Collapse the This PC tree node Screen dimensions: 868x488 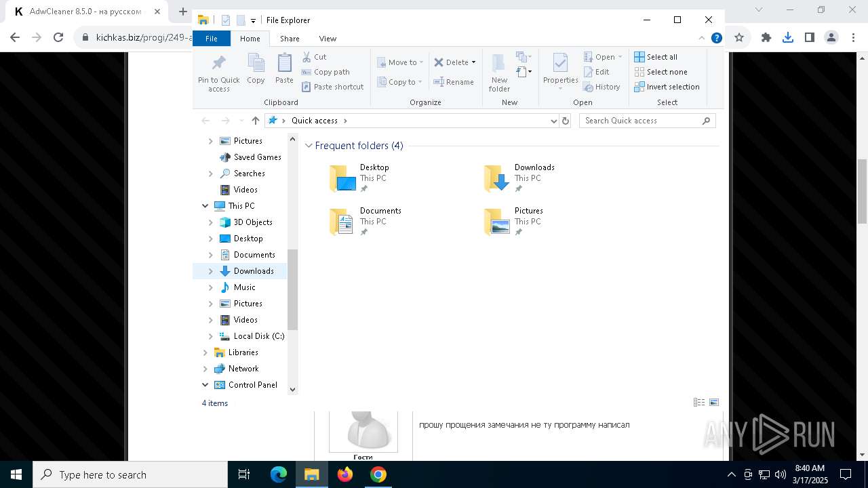[x=205, y=206]
